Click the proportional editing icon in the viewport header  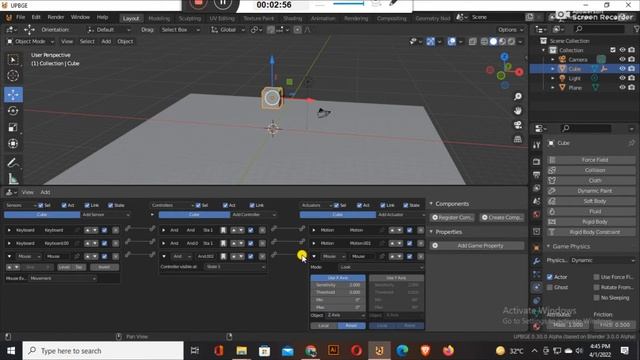pos(297,30)
